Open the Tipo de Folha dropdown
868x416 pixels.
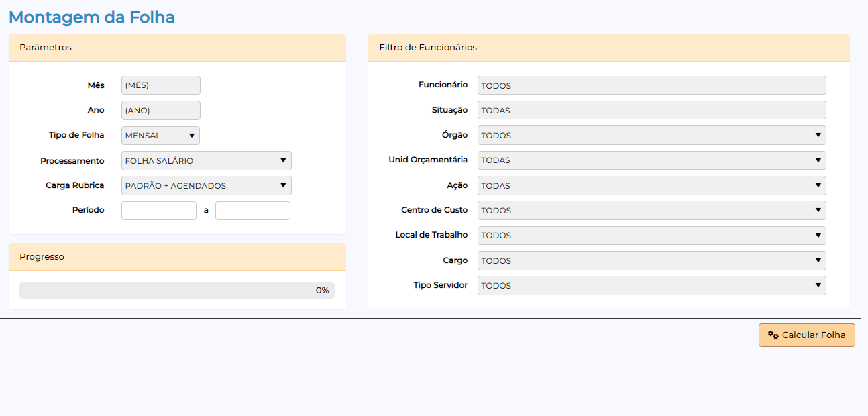(160, 136)
